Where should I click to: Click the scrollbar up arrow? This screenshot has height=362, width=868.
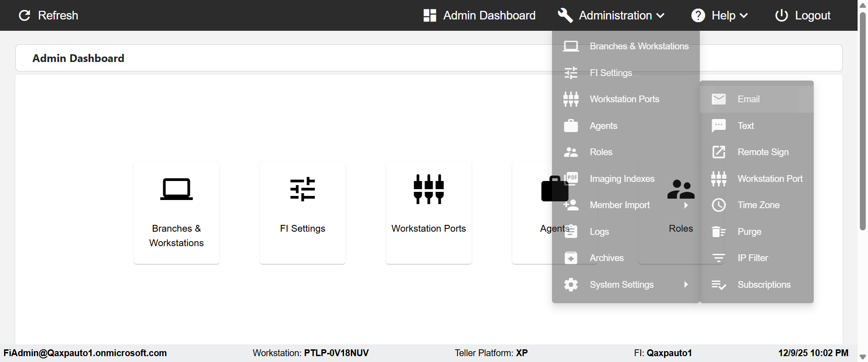pos(863,5)
